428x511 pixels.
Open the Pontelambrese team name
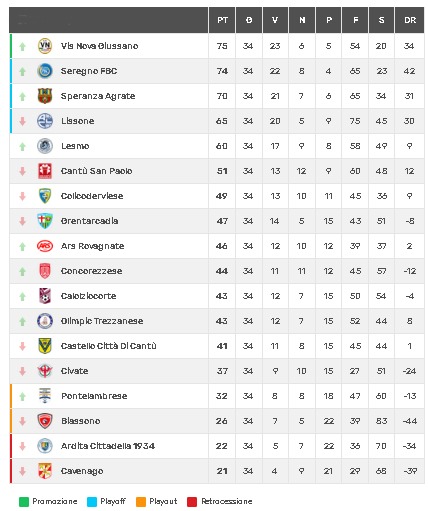[94, 396]
